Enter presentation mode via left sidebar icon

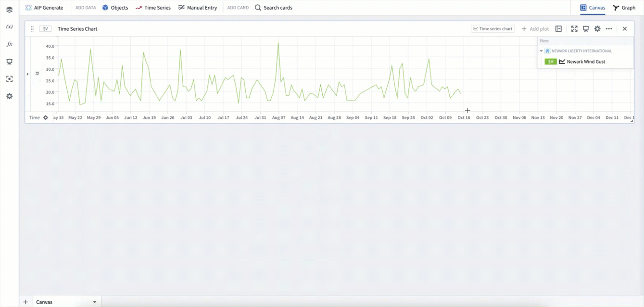9,62
